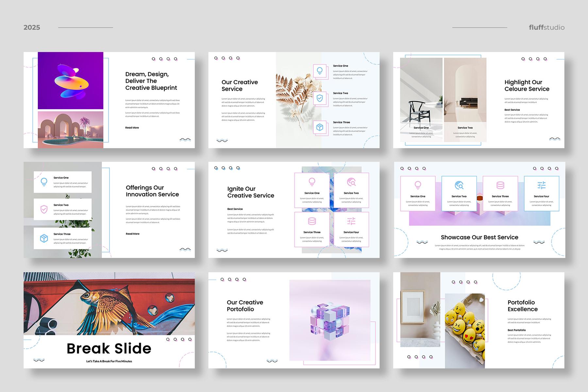Select the yellow emoji eggs photo
This screenshot has height=392, width=588.
click(x=465, y=330)
